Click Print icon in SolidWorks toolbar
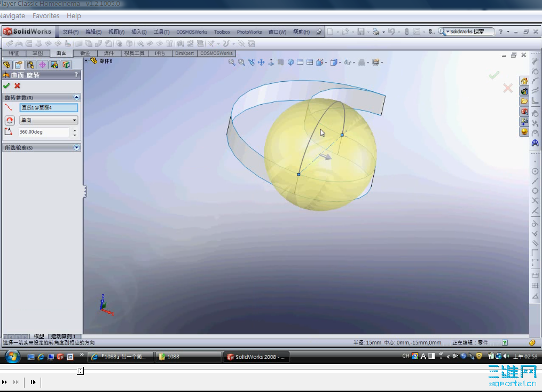This screenshot has height=392, width=542. [376, 32]
